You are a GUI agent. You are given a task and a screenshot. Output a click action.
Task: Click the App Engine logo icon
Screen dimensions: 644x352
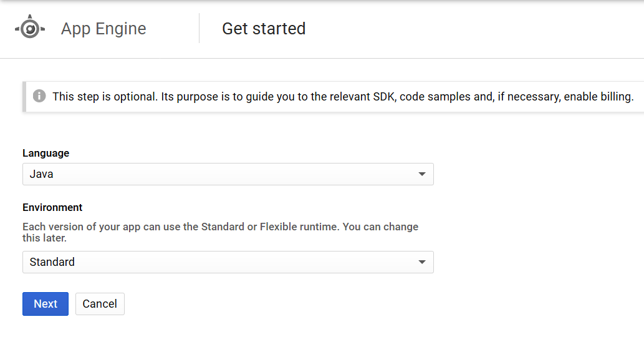coord(29,28)
